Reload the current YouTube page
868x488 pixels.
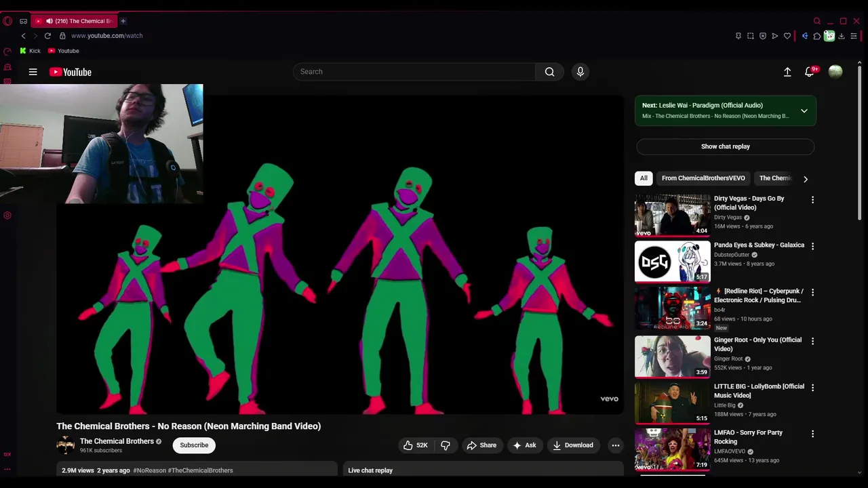(x=47, y=36)
